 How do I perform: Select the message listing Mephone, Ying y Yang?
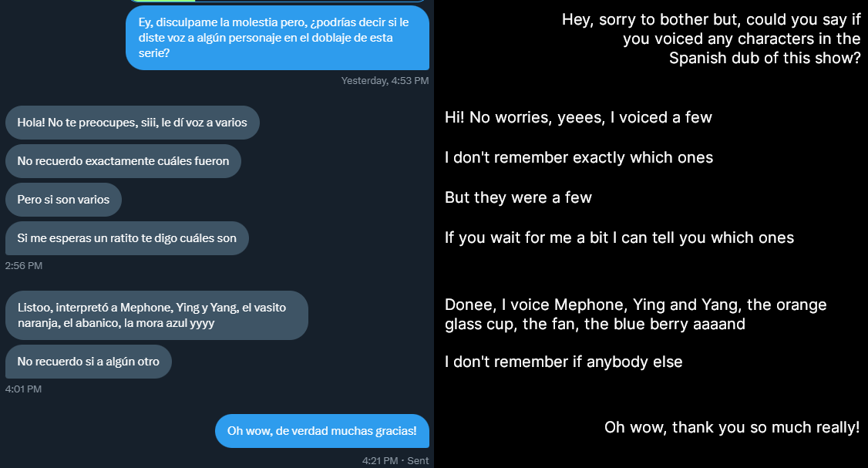156,315
